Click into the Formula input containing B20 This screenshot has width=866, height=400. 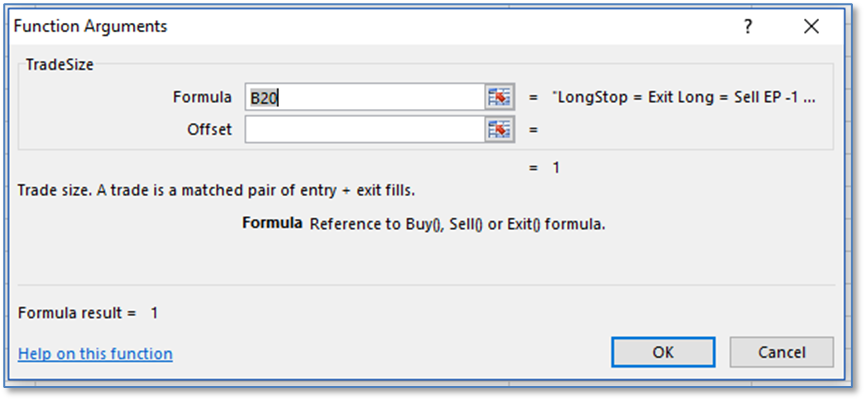[x=364, y=97]
